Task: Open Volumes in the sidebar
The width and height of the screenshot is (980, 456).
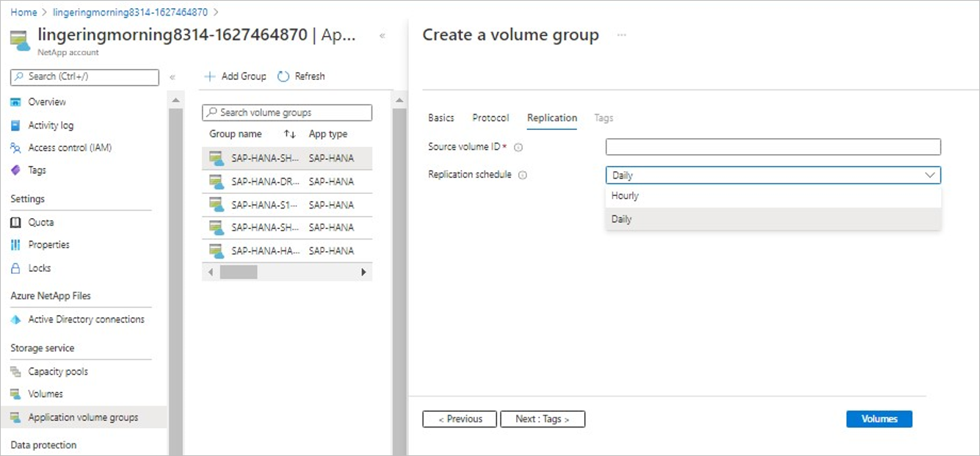Action: [x=46, y=394]
